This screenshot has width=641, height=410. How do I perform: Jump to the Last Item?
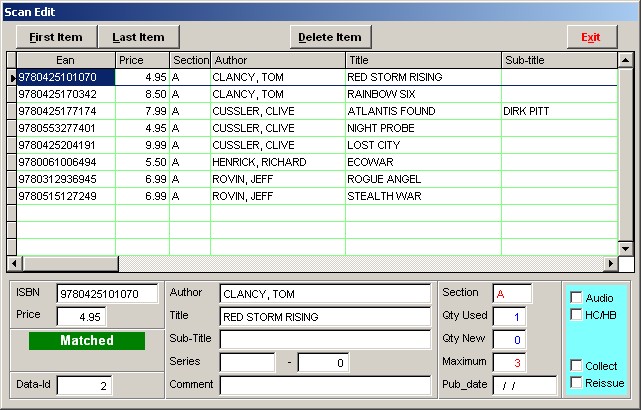pos(139,37)
